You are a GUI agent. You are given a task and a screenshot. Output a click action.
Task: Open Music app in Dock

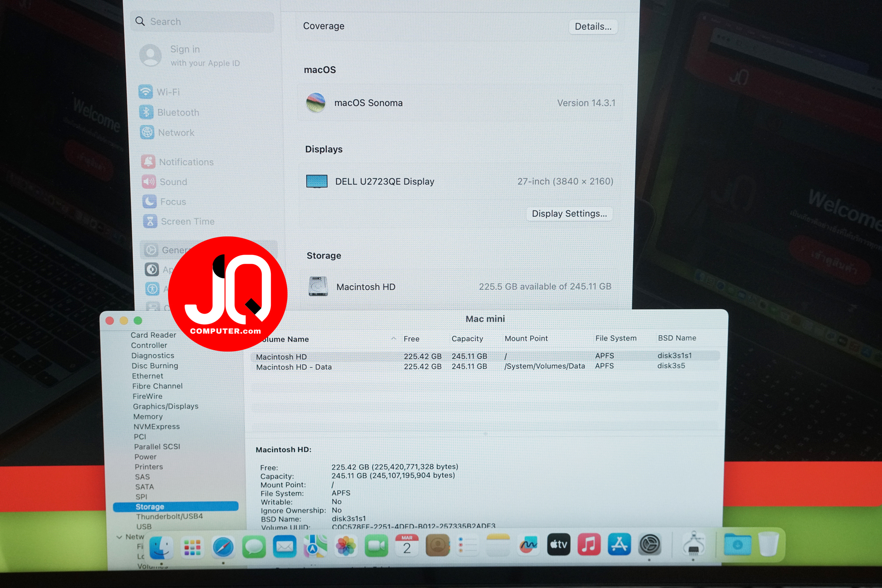[589, 544]
